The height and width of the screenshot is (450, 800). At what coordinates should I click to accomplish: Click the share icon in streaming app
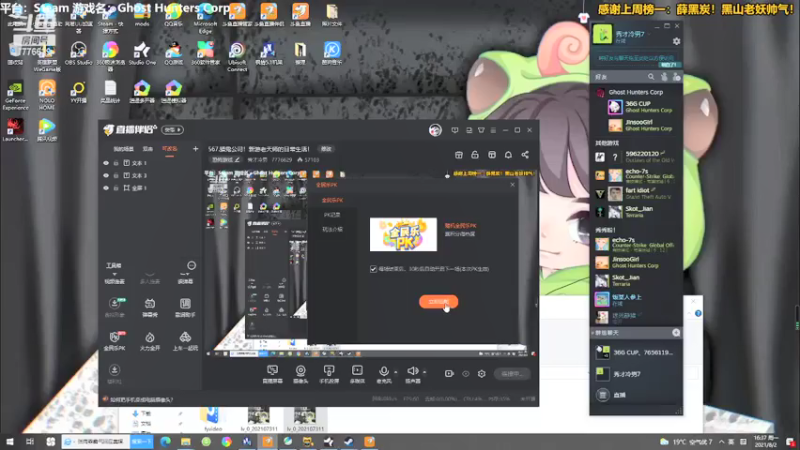coord(525,155)
